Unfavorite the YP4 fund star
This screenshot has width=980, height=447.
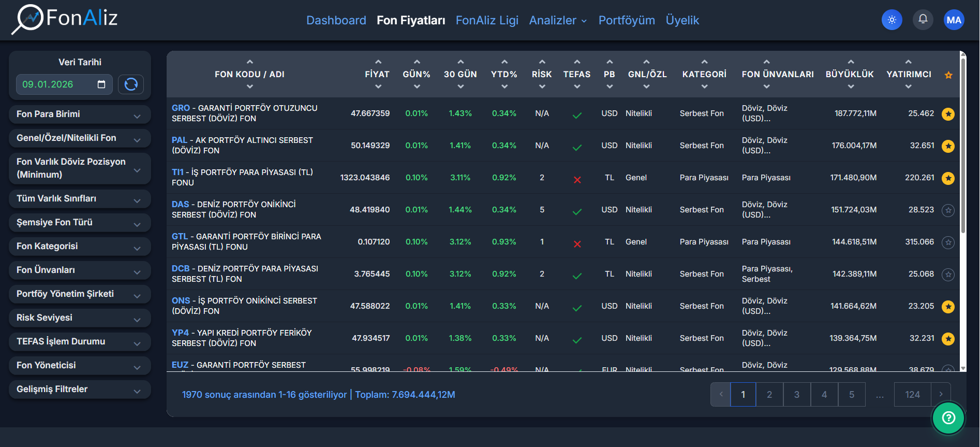pyautogui.click(x=948, y=339)
